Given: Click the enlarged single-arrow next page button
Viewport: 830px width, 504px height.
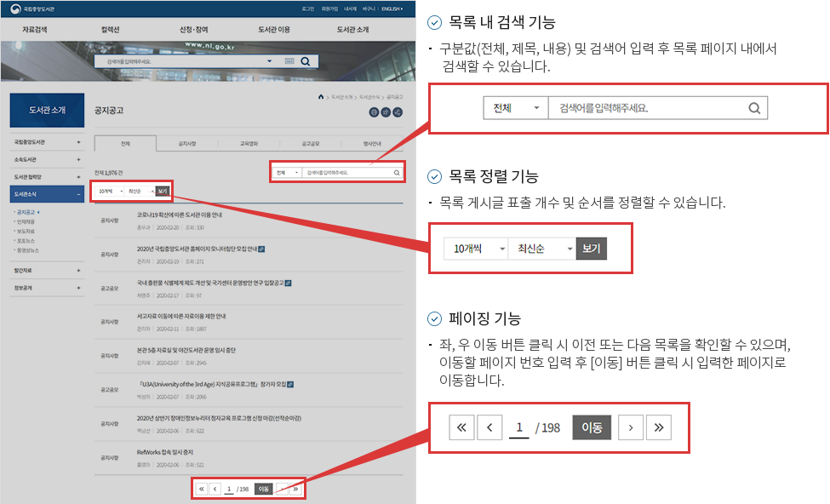Looking at the screenshot, I should point(630,427).
